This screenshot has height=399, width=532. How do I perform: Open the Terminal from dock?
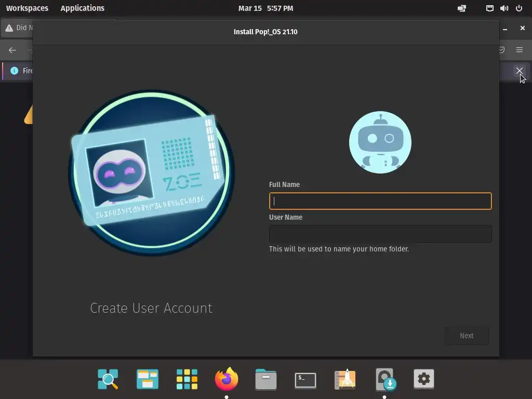coord(305,380)
